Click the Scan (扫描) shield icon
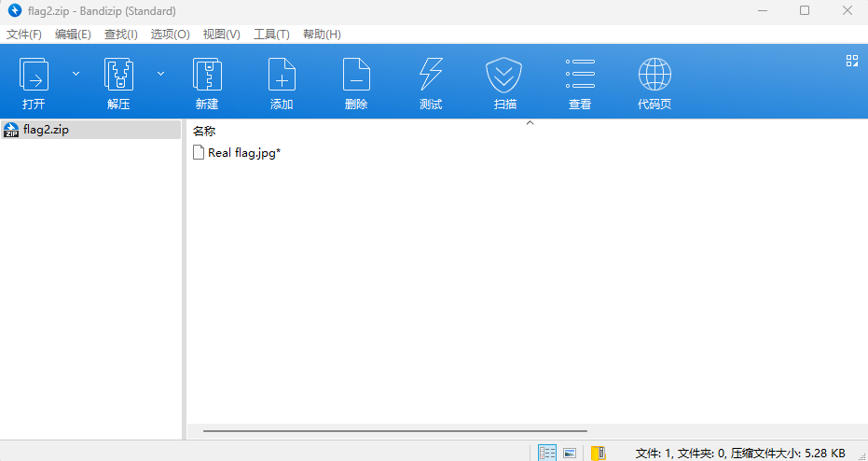Image resolution: width=868 pixels, height=461 pixels. [504, 75]
